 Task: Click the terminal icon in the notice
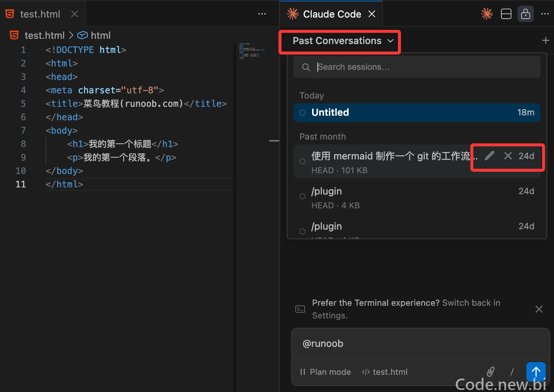[300, 309]
